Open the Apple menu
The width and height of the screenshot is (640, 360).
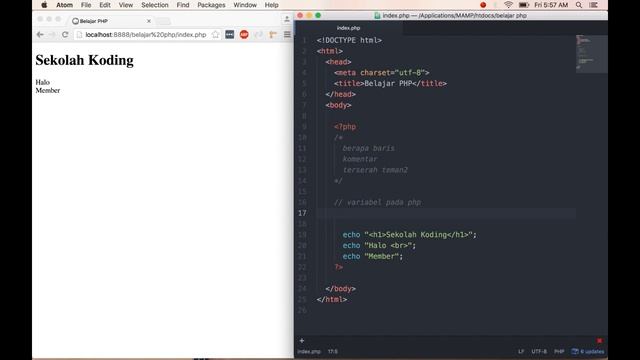(x=44, y=5)
